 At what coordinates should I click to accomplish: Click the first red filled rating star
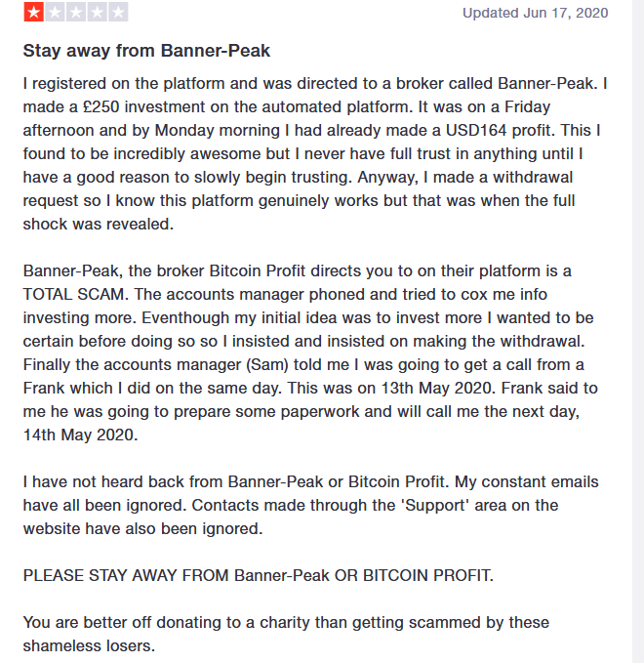click(34, 12)
